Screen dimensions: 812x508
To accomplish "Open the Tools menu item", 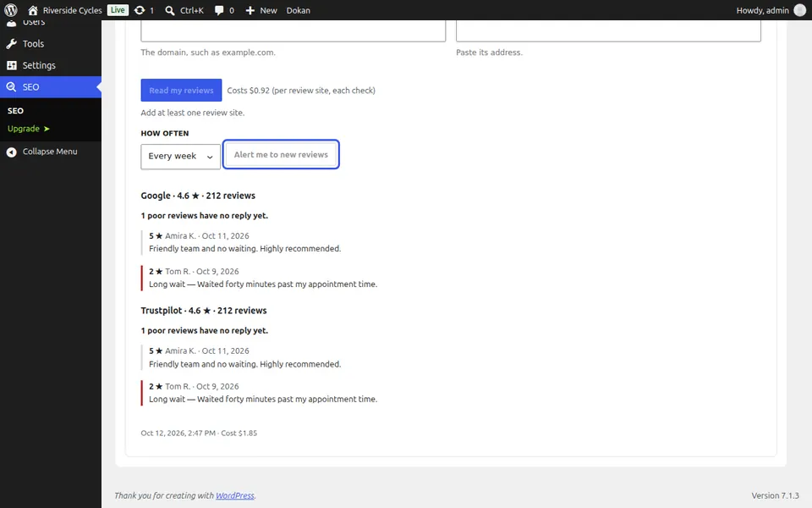I will 51,44.
